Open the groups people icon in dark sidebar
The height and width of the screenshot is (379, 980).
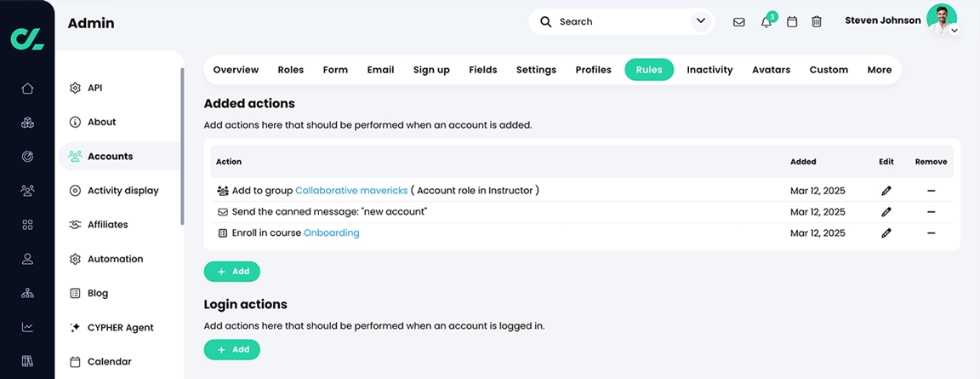coord(27,190)
